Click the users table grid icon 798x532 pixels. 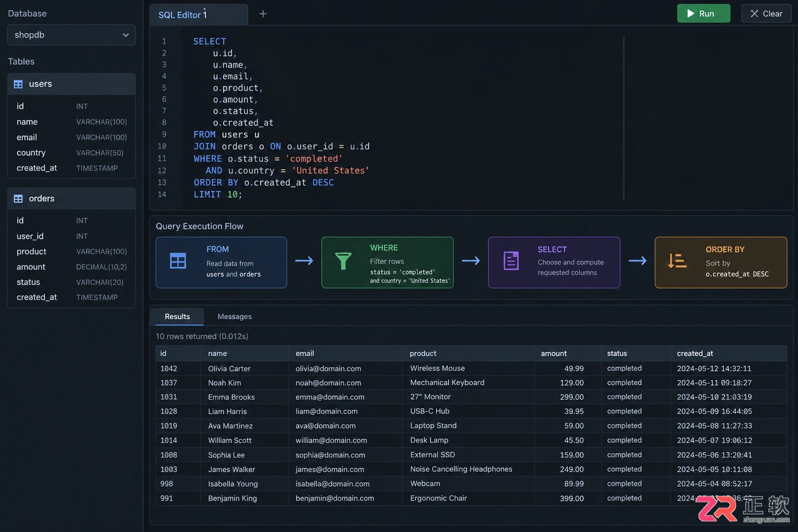click(x=18, y=84)
